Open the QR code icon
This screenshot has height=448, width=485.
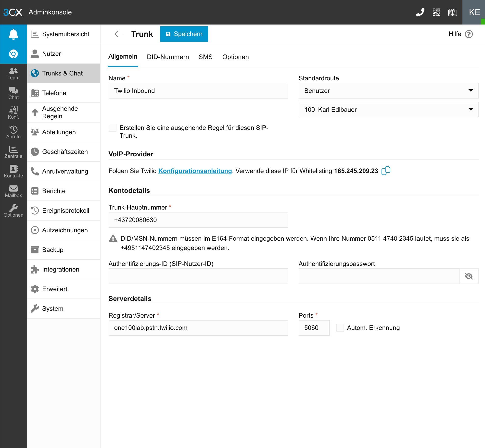point(436,12)
